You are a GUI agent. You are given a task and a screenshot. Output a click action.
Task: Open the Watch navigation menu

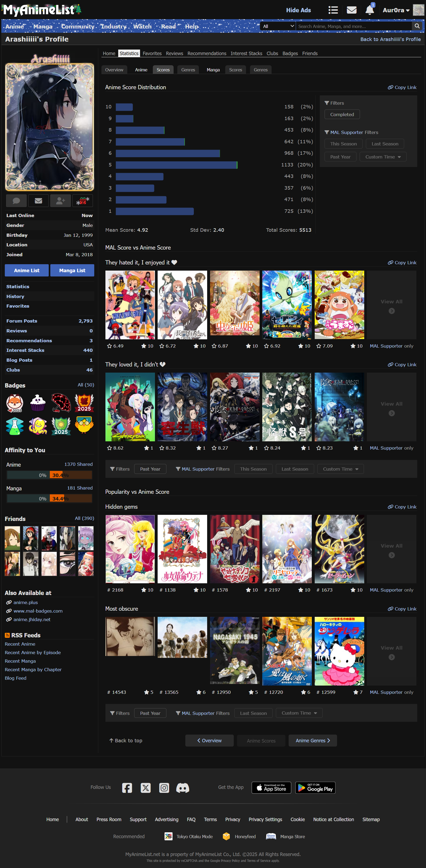point(142,26)
